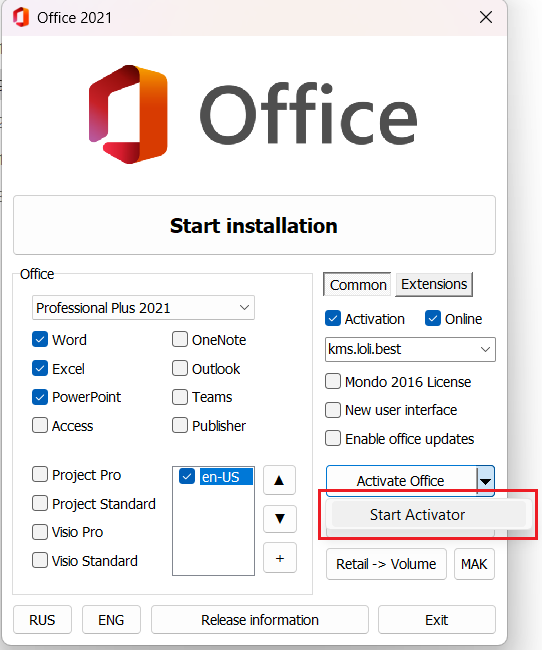Enable the Publisher checkbox
The image size is (542, 650).
180,425
